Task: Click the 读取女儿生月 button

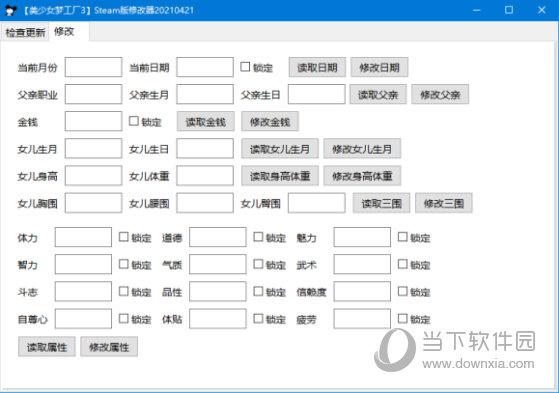Action: pos(280,148)
